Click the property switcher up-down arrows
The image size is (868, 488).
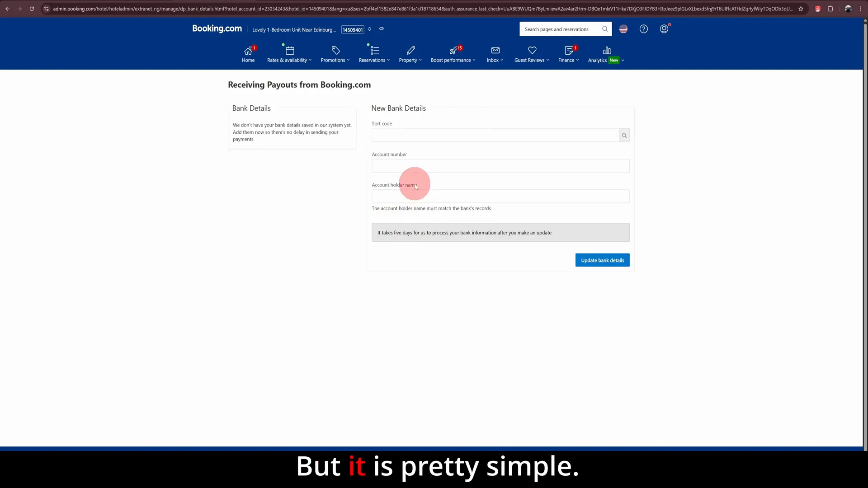pos(369,29)
